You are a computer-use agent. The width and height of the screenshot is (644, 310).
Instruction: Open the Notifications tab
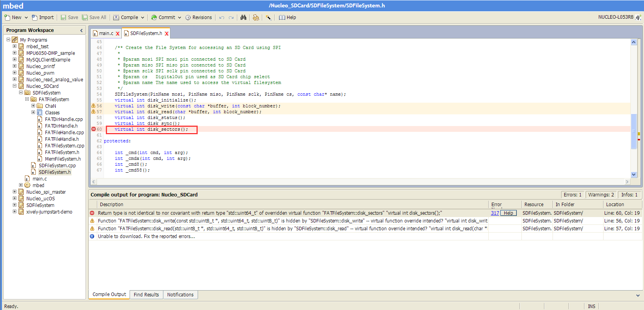click(180, 295)
